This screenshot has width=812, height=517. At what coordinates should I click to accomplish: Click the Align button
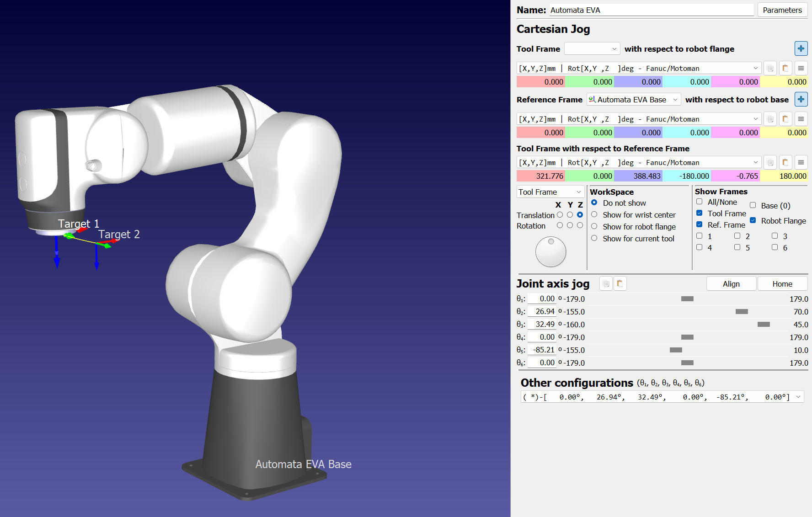(731, 284)
